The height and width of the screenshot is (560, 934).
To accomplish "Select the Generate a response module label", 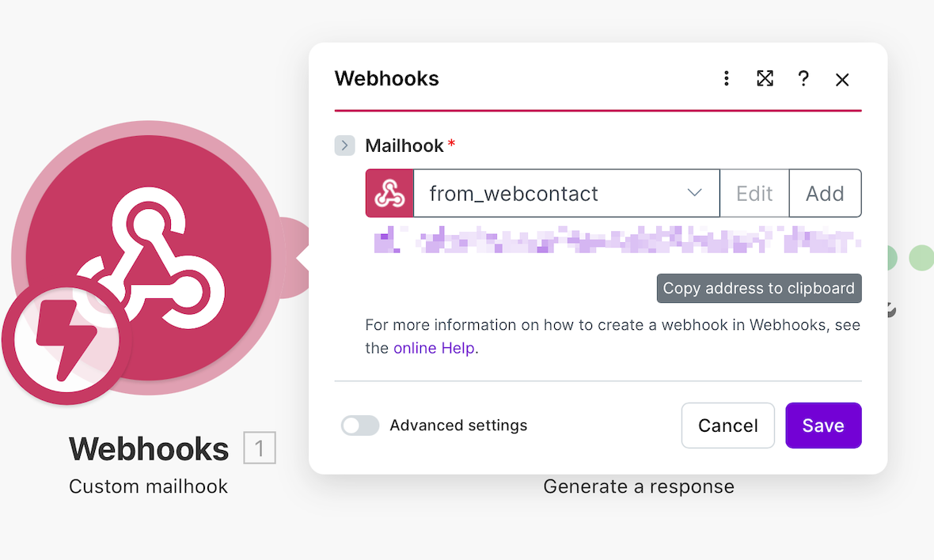I will [x=639, y=486].
